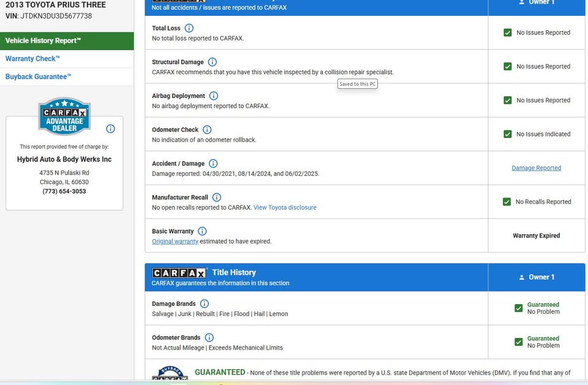Click the Title History section header
Image resolution: width=588 pixels, height=385 pixels.
click(x=234, y=272)
